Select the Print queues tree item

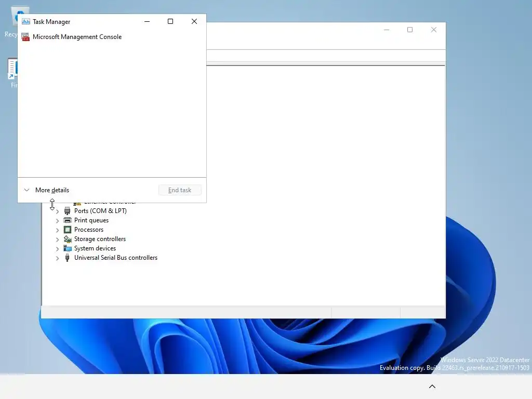coord(91,220)
